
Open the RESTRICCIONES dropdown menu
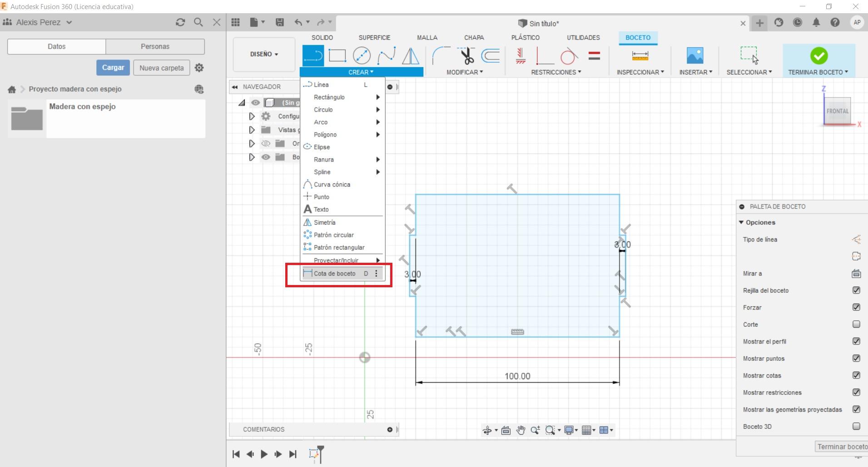click(x=556, y=72)
